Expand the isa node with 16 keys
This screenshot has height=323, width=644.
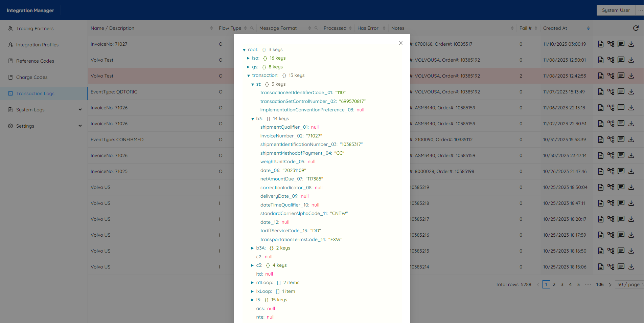(x=248, y=58)
